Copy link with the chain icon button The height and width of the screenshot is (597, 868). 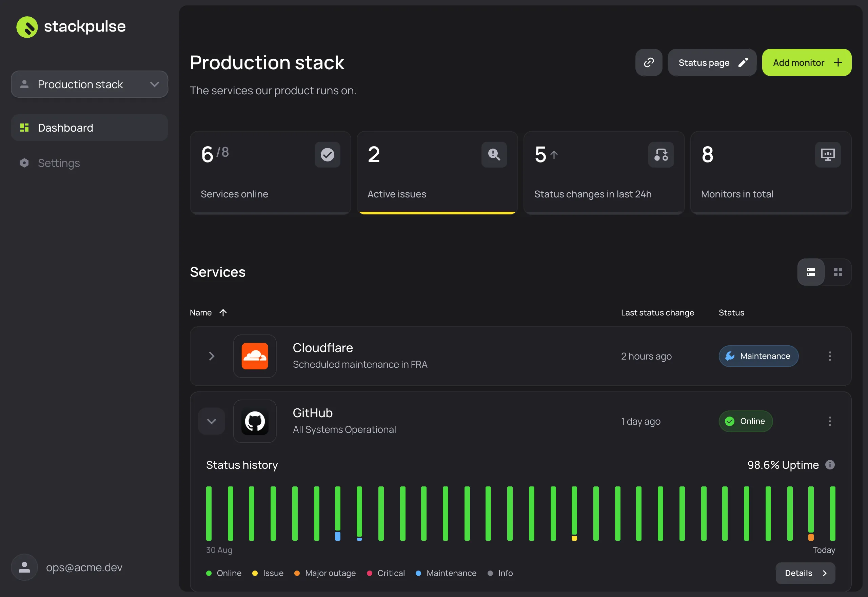click(649, 62)
